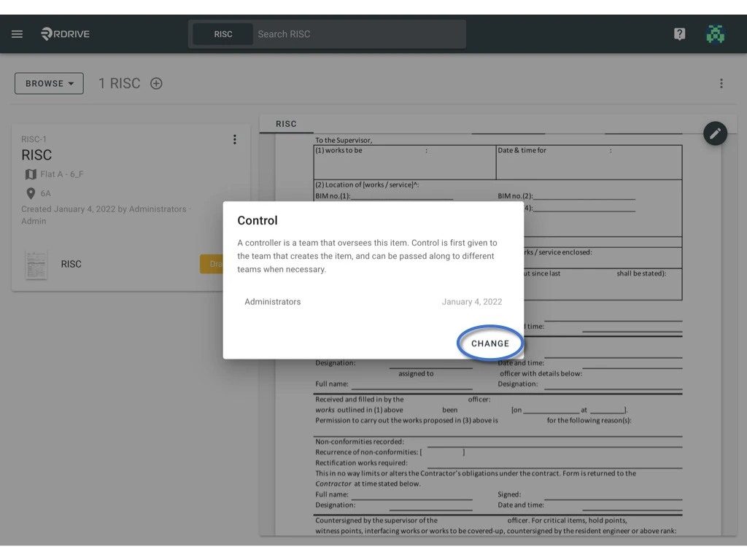This screenshot has height=560, width=747.
Task: Click the CHANGE button in Control dialog
Action: (489, 343)
